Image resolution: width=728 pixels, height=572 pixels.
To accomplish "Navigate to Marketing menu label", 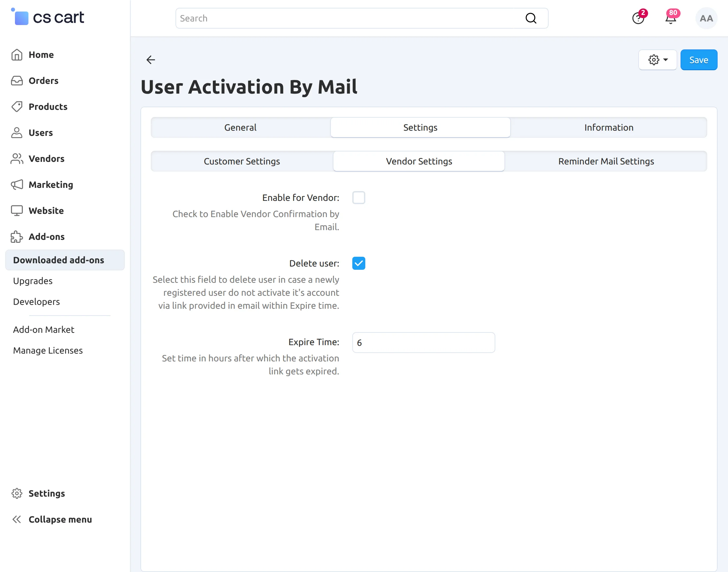I will [x=51, y=185].
